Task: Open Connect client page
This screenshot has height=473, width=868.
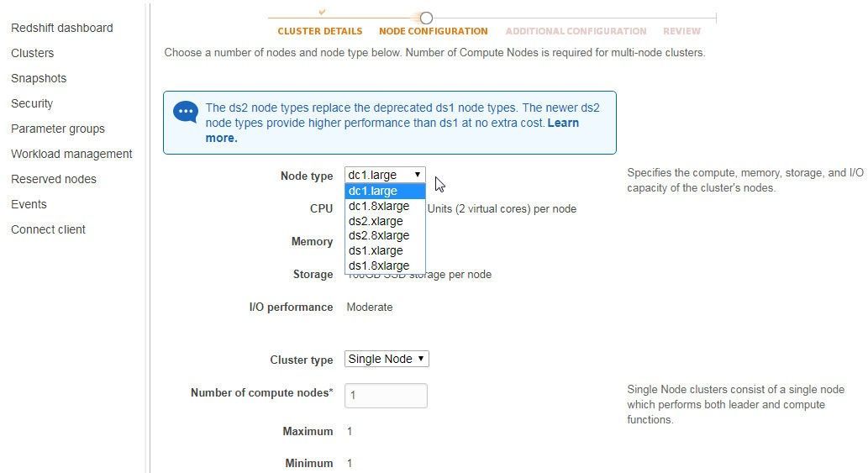Action: [48, 229]
